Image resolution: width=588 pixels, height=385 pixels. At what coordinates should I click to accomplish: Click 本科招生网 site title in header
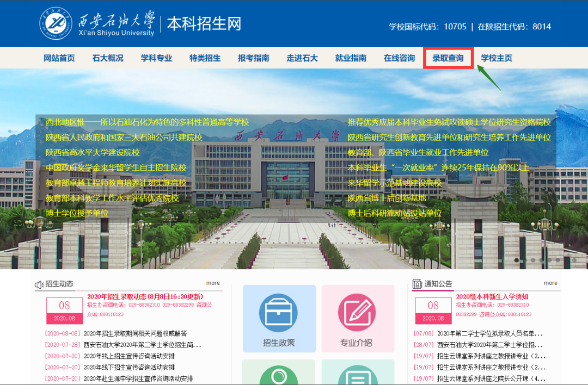204,23
